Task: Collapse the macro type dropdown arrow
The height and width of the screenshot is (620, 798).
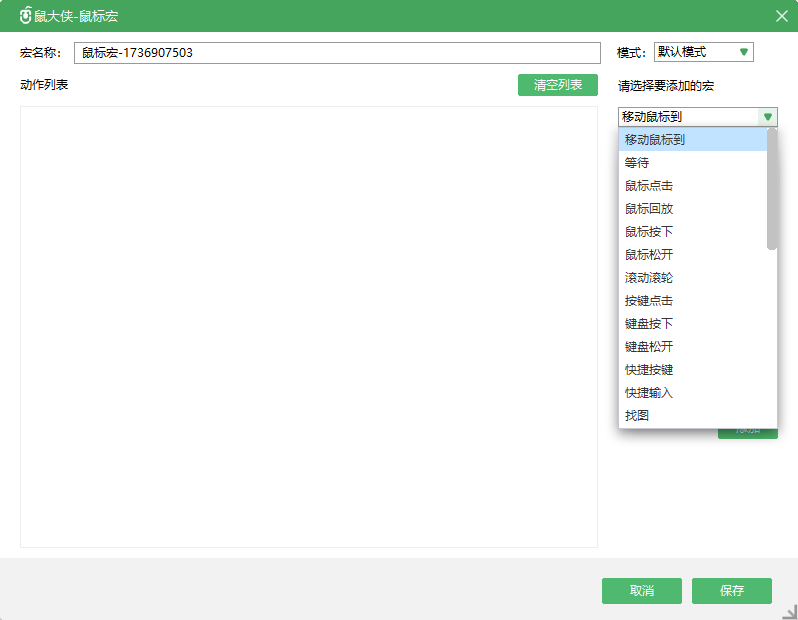Action: 767,117
